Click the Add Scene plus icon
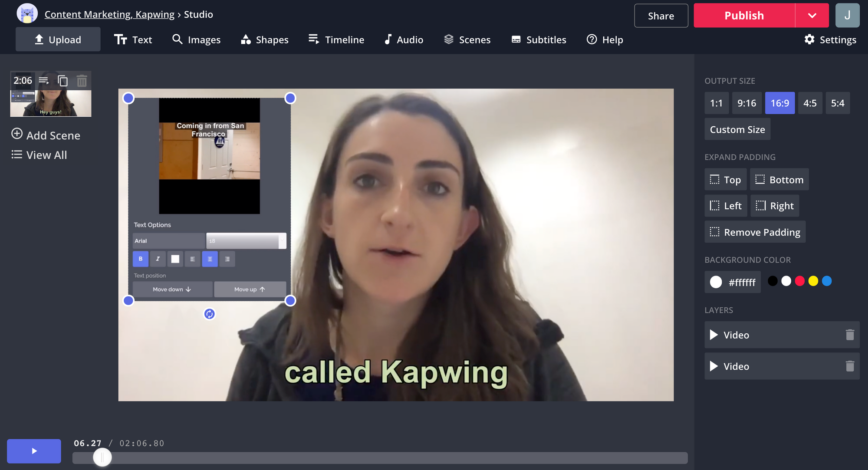 17,134
